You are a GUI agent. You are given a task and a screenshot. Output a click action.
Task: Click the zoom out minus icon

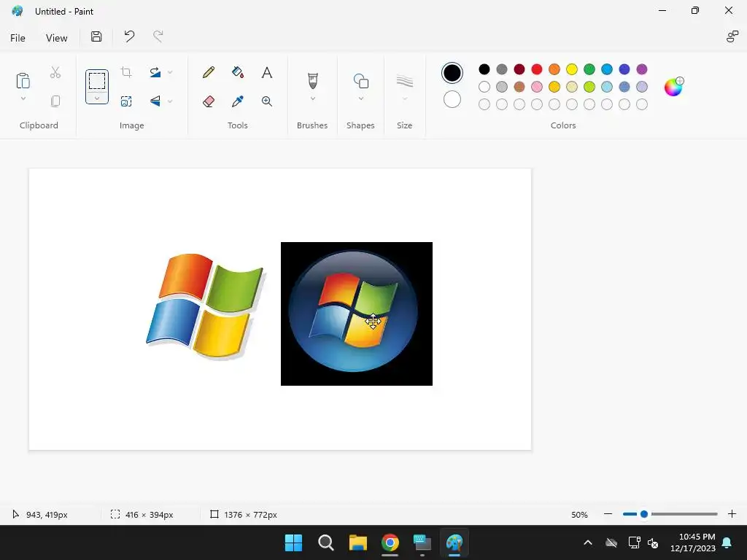tap(608, 514)
